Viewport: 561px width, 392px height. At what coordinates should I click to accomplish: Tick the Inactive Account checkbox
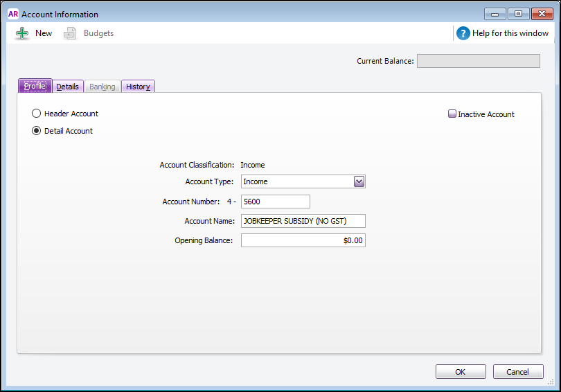tap(452, 114)
